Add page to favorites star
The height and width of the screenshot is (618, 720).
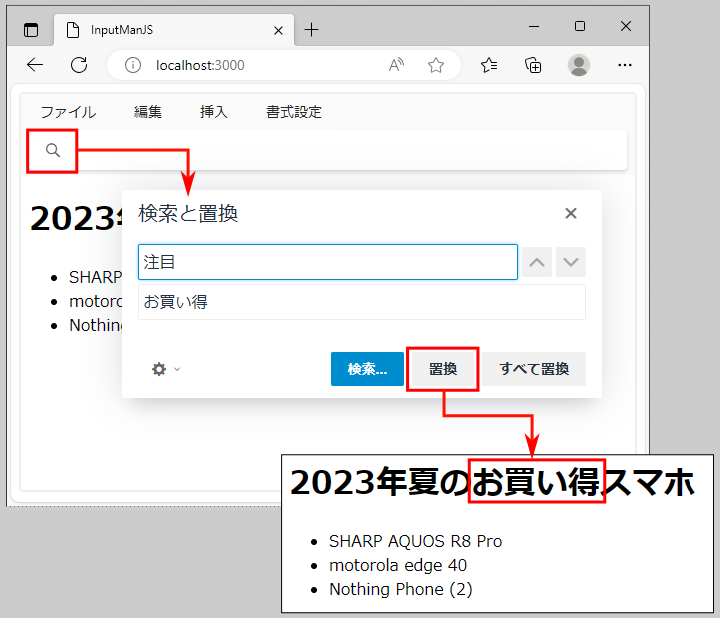(x=436, y=65)
